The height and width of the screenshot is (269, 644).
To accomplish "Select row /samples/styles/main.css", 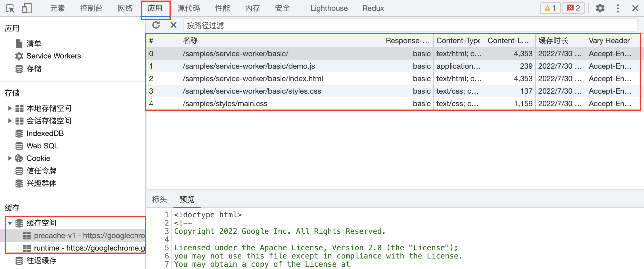I will (x=393, y=104).
